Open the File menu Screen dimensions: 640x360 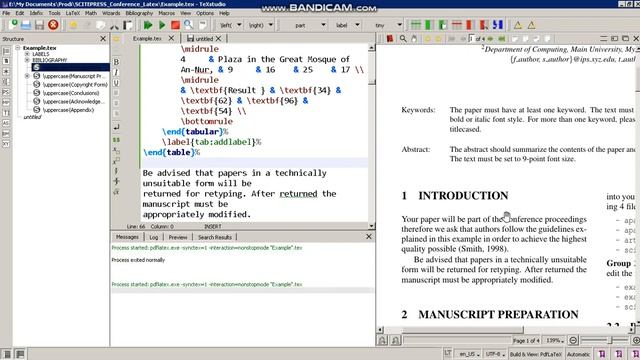tap(6, 13)
